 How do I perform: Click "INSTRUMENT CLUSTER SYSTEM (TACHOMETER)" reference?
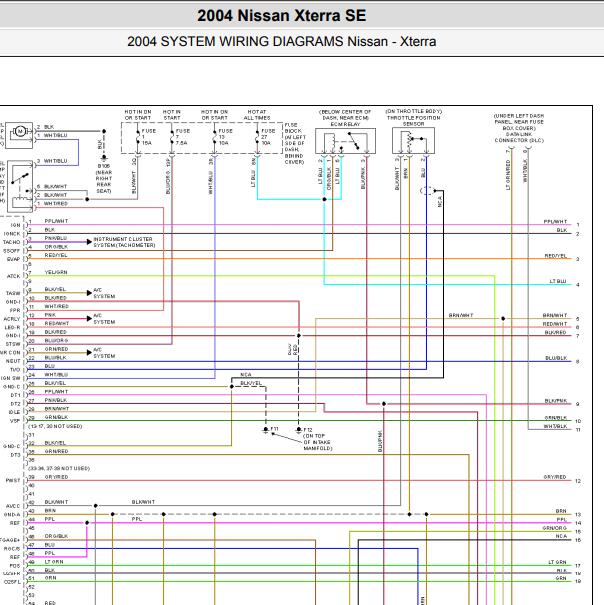(124, 242)
